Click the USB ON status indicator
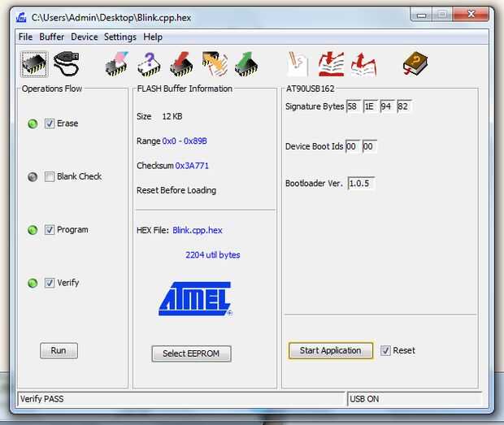The image size is (504, 425). (364, 399)
